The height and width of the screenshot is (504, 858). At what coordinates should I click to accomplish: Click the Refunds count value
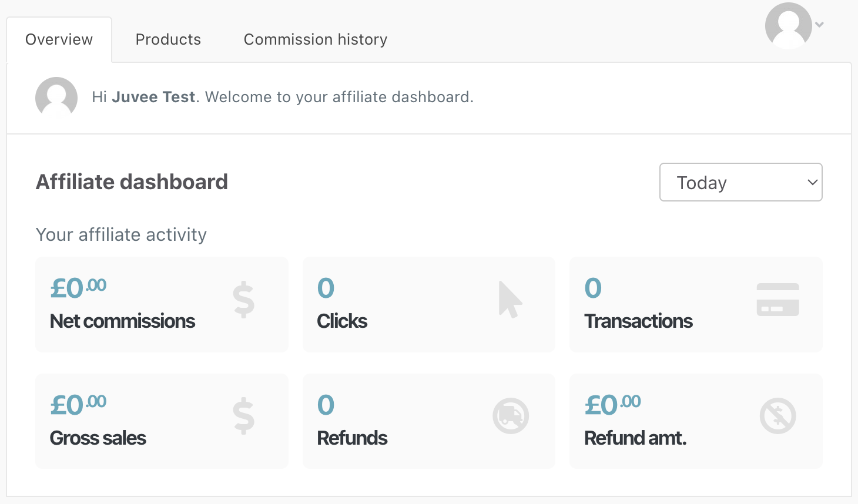[x=326, y=405]
